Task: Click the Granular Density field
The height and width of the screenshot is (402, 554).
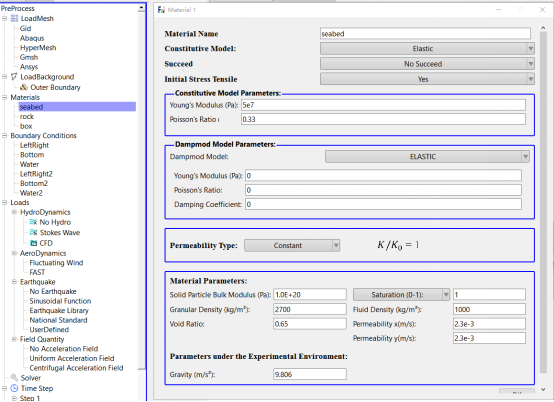Action: [x=310, y=309]
